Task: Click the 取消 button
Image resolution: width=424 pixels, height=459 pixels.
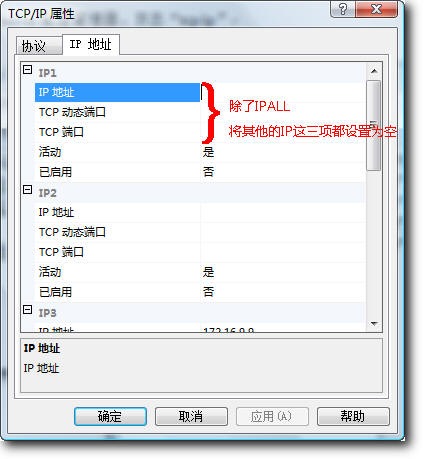Action: (x=191, y=416)
